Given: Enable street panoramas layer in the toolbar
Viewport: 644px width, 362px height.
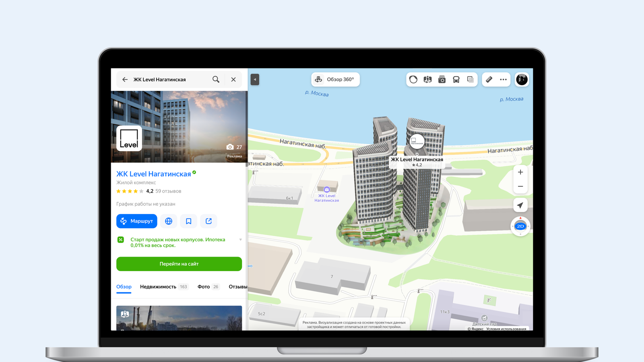Looking at the screenshot, I should [x=427, y=80].
